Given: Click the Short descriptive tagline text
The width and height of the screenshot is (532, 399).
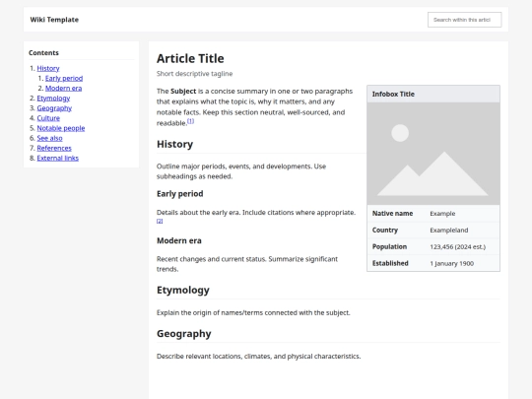Looking at the screenshot, I should 195,74.
